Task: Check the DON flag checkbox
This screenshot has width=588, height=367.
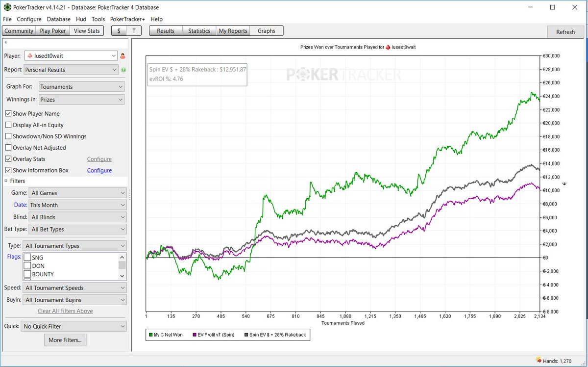Action: click(27, 266)
